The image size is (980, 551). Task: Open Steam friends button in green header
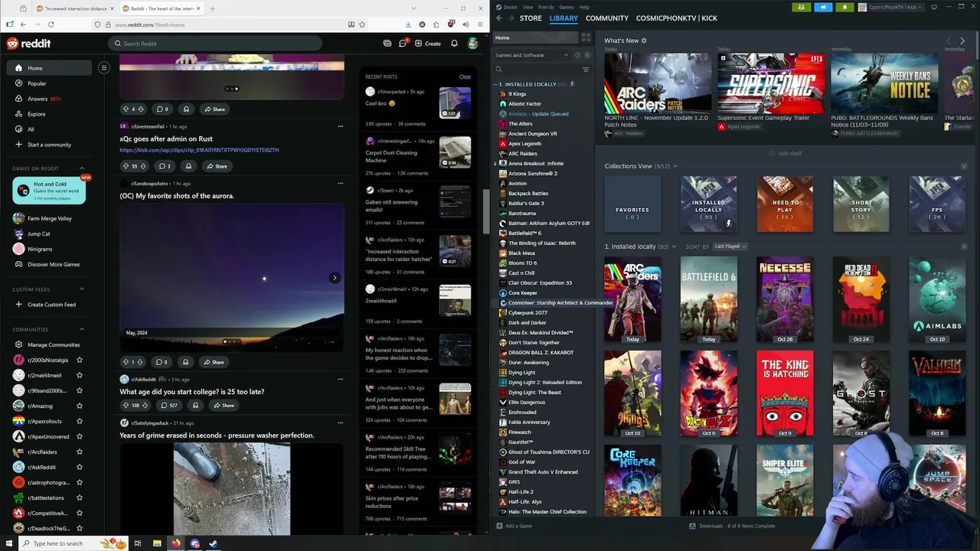(802, 7)
